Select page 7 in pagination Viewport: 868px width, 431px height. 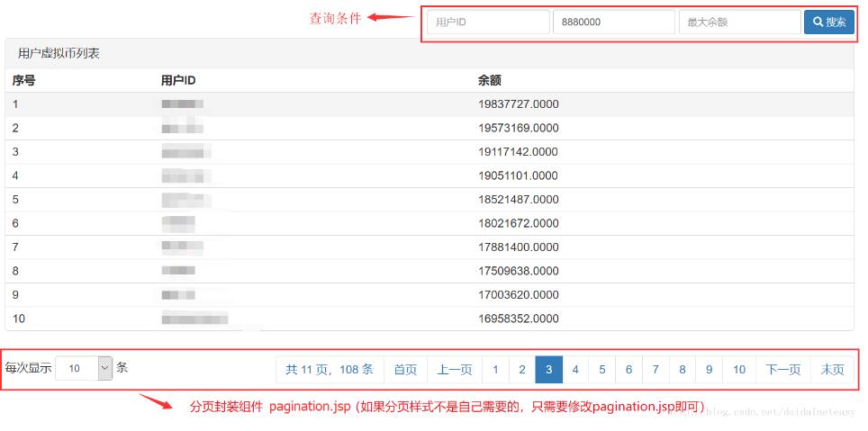point(656,369)
